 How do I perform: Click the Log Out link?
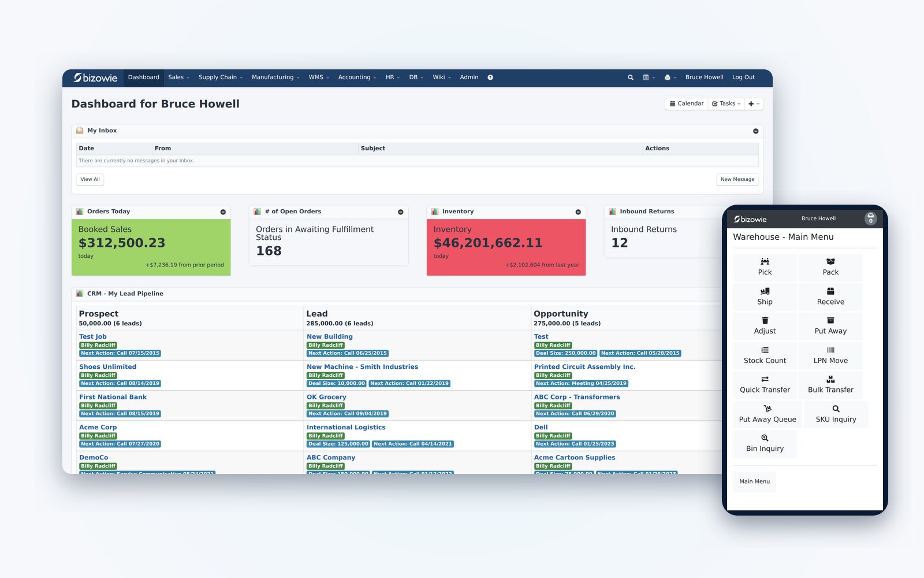743,77
